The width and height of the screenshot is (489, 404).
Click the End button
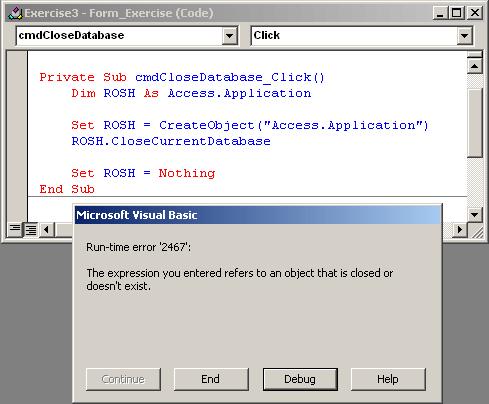pos(211,379)
